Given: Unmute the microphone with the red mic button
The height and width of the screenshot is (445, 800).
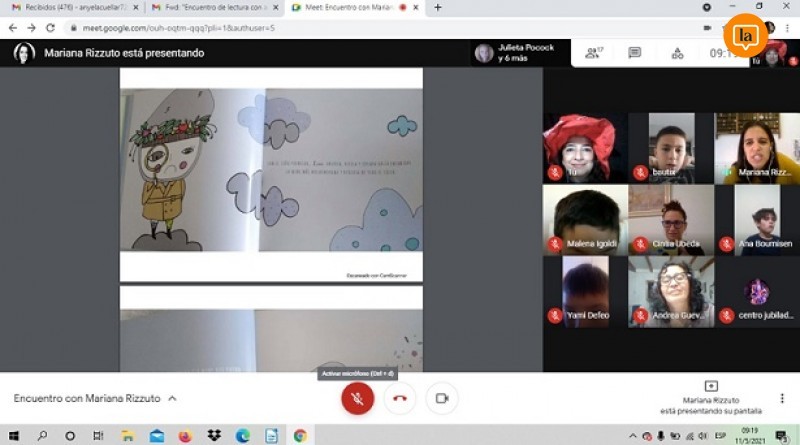Looking at the screenshot, I should coord(357,398).
